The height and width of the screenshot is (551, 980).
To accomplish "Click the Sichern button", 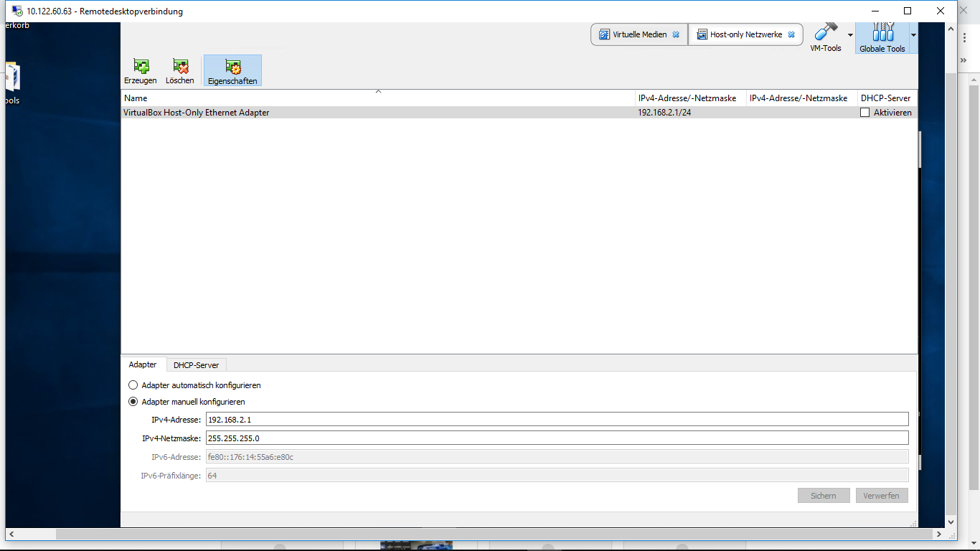I will point(824,496).
